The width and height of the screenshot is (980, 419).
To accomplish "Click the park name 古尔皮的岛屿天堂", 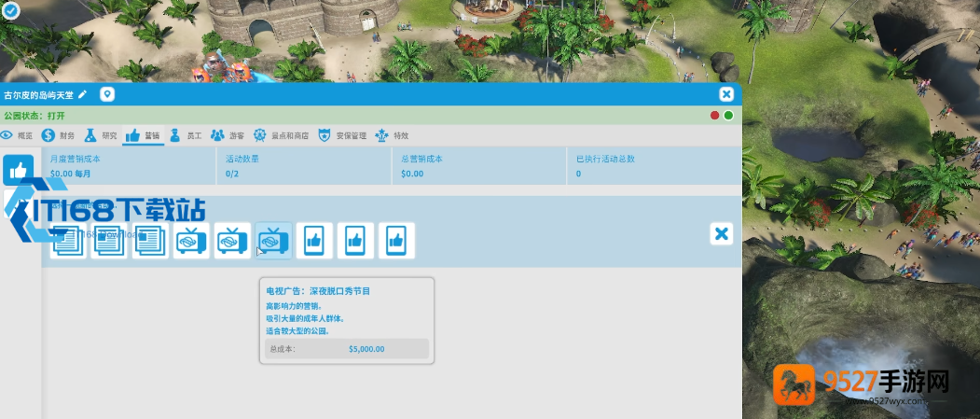I will point(39,95).
